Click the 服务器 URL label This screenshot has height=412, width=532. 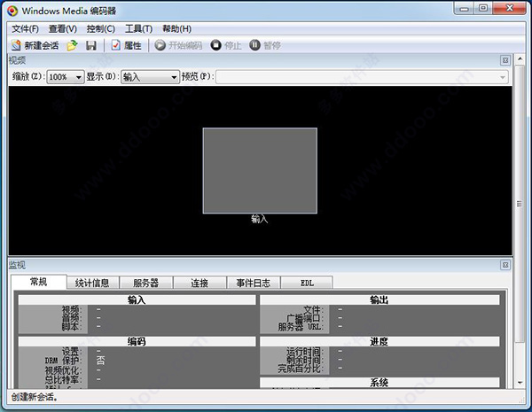tap(301, 327)
